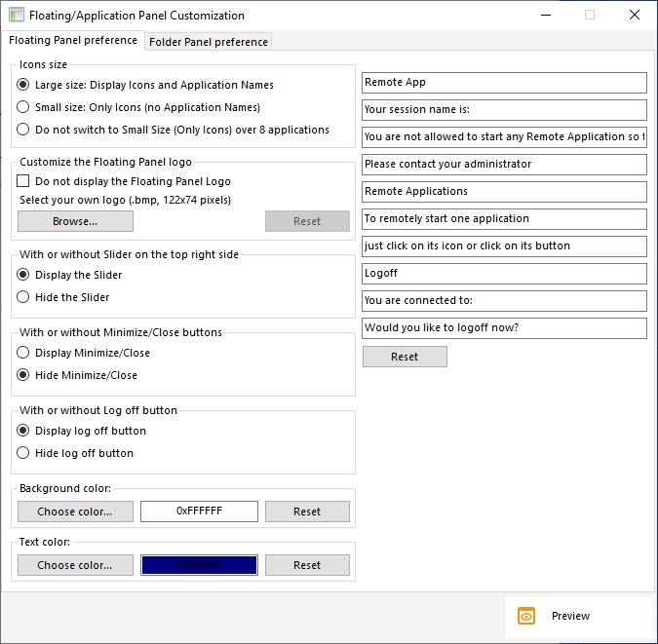This screenshot has width=658, height=644.
Task: Switch to Folder Panel preference tab
Action: tap(208, 42)
